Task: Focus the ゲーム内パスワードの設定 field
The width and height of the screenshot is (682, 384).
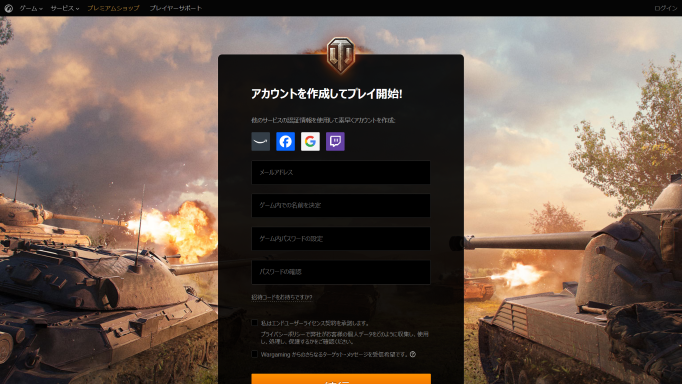Action: pyautogui.click(x=341, y=238)
